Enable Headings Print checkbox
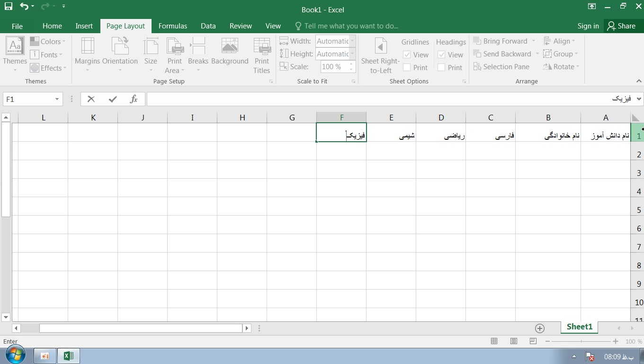 pyautogui.click(x=441, y=67)
